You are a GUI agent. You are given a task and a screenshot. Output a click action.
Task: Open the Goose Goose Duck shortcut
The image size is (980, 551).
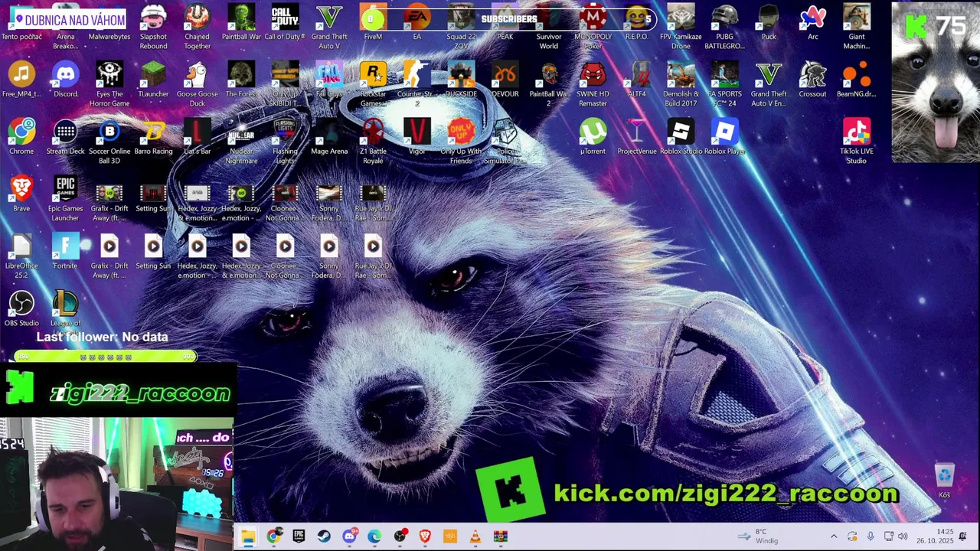coord(197,84)
